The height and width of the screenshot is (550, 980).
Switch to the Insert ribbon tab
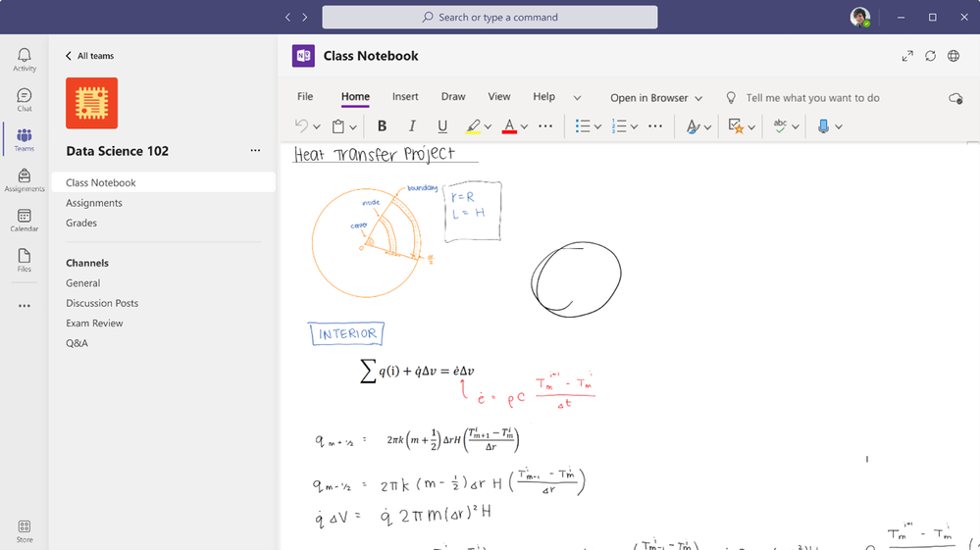pos(405,97)
